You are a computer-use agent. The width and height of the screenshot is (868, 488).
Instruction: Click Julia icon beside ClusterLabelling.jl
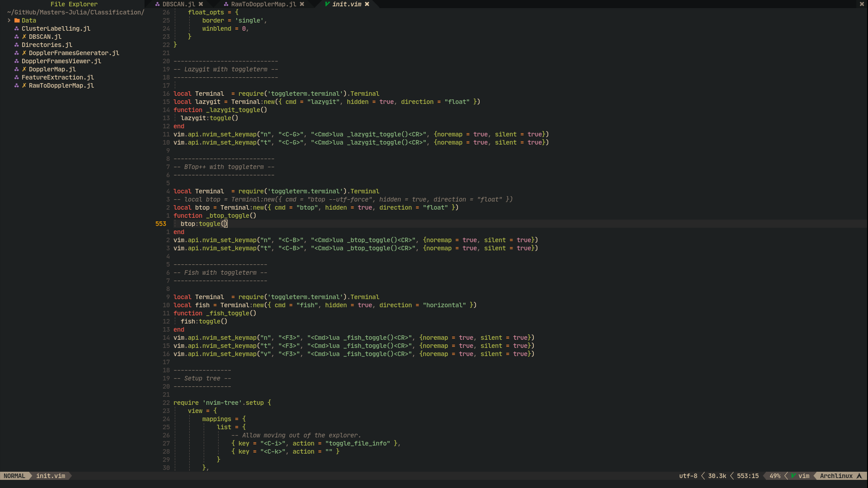click(x=17, y=28)
